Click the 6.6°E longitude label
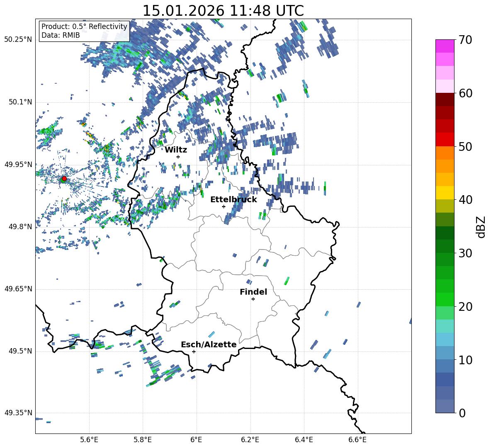 coord(357,440)
